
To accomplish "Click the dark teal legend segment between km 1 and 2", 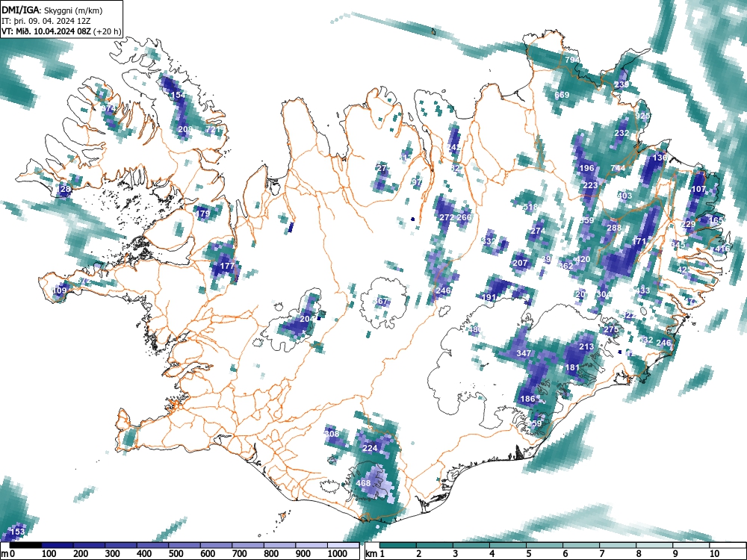I will coord(398,545).
